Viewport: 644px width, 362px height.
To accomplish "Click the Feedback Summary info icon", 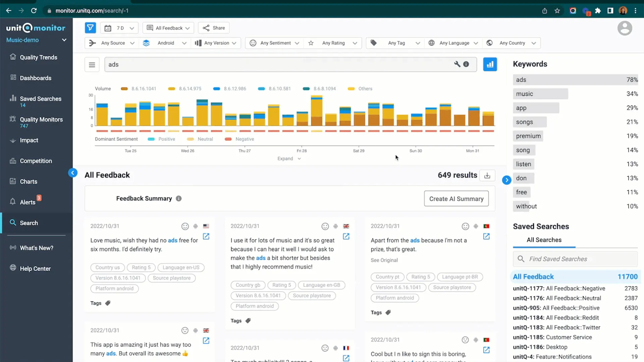I will (x=179, y=198).
